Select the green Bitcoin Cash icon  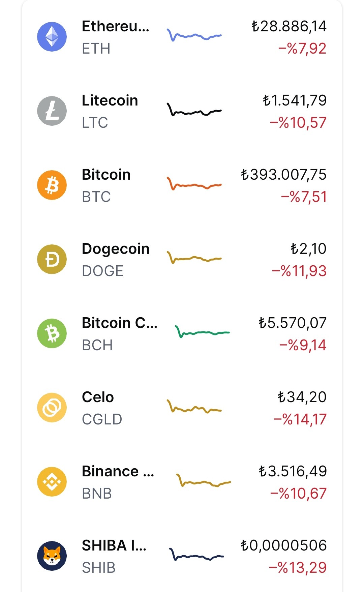tap(52, 333)
